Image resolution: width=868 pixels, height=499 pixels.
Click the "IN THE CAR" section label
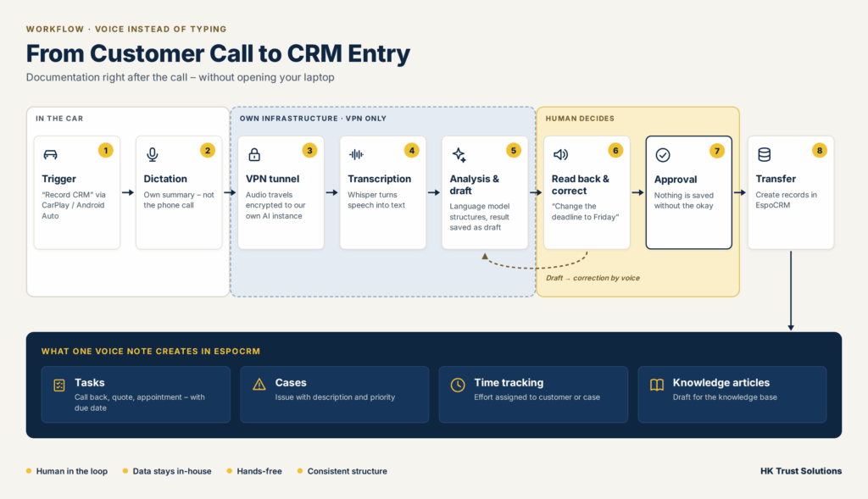(x=59, y=119)
